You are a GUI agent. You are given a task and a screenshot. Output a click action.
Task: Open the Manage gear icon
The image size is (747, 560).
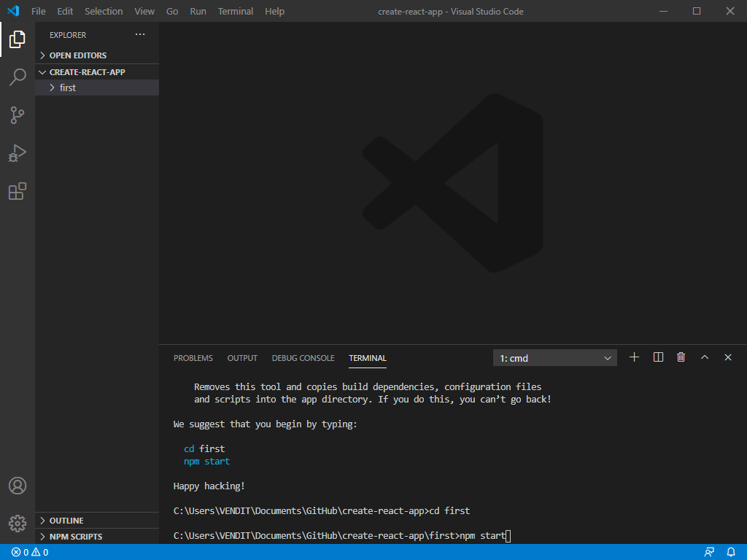tap(18, 524)
